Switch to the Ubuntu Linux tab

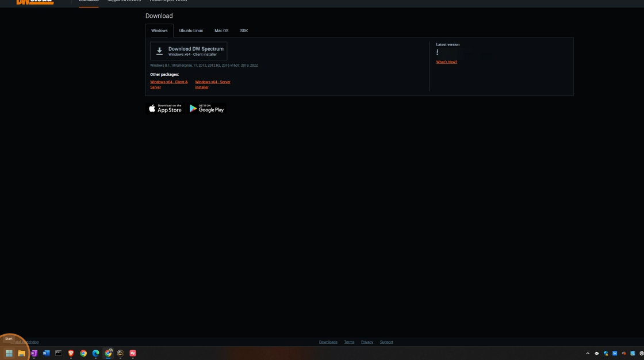point(191,30)
